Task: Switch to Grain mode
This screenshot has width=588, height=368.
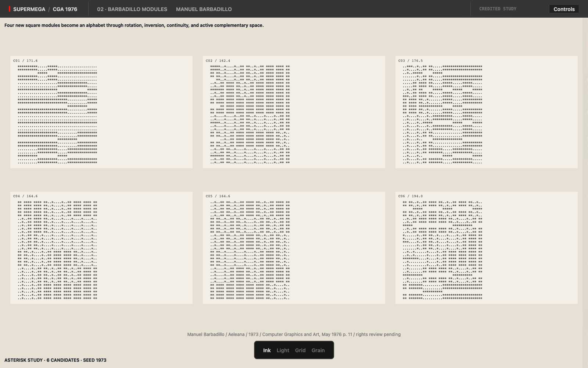Action: click(318, 350)
